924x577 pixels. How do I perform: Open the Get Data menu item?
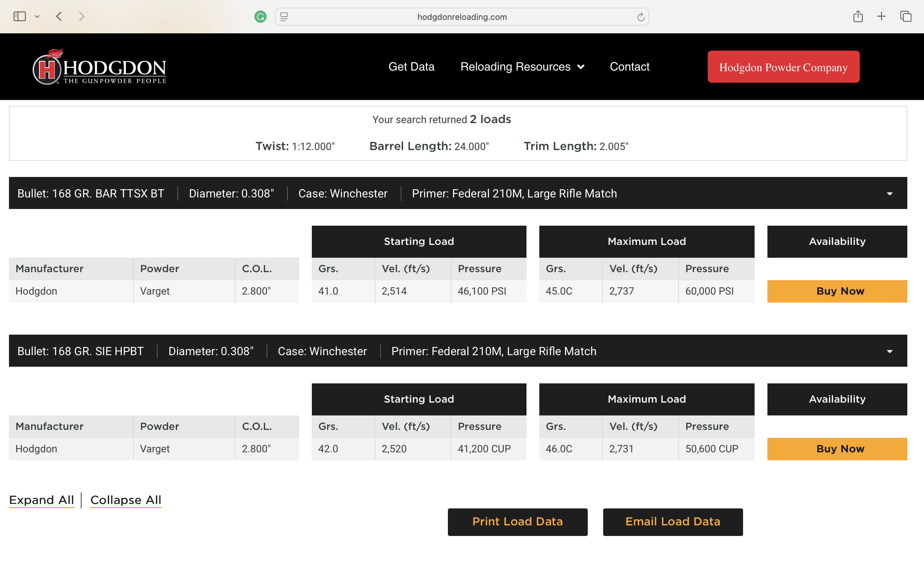click(411, 67)
